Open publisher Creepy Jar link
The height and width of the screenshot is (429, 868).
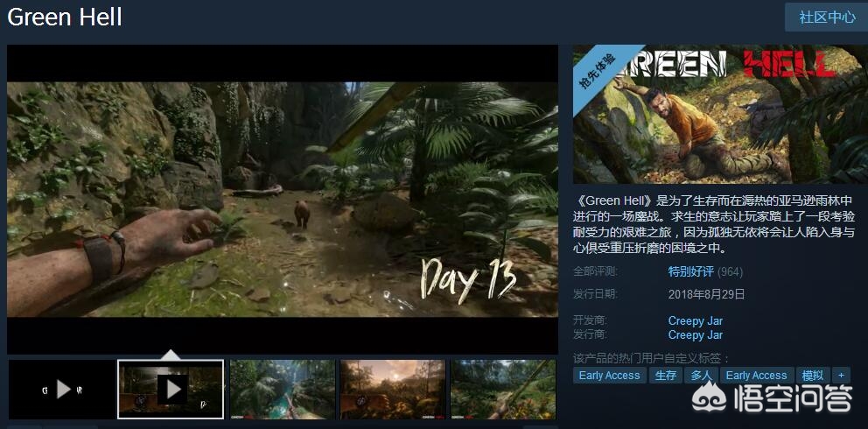(x=695, y=334)
